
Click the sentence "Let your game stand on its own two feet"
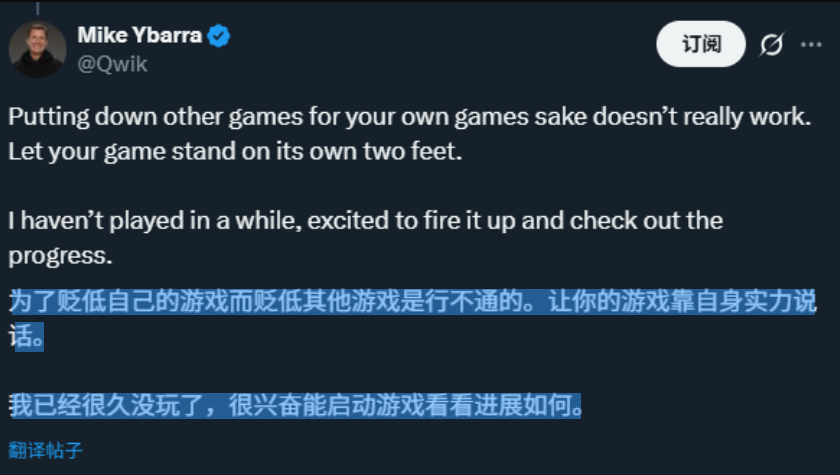pyautogui.click(x=236, y=153)
